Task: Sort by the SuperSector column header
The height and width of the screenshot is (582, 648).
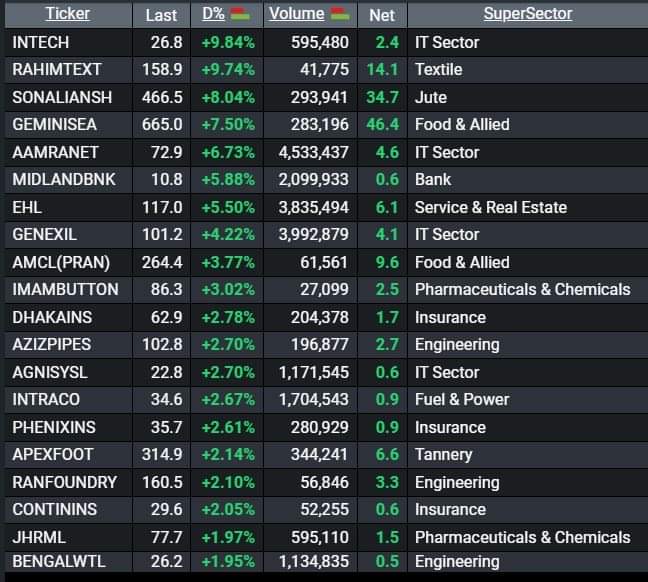Action: click(527, 14)
